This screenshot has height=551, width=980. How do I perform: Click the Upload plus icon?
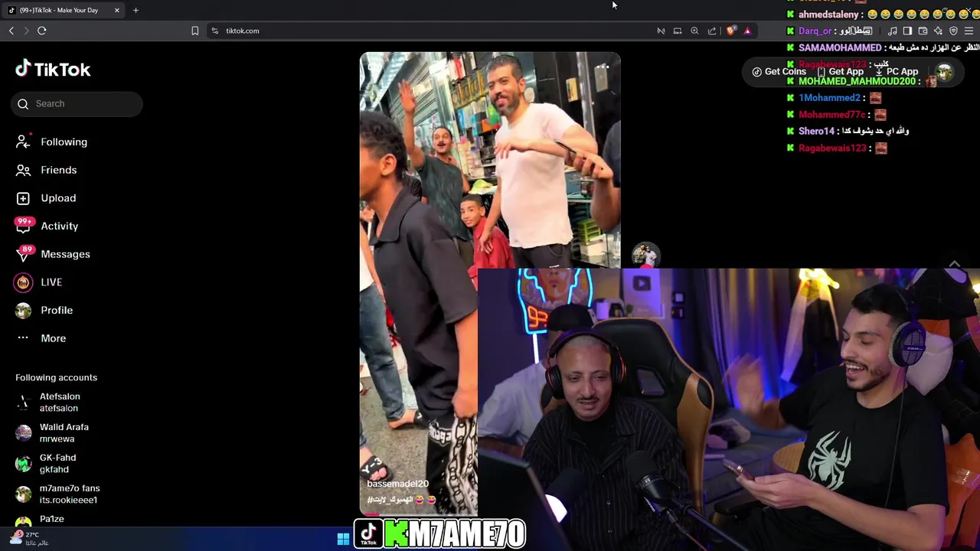pos(23,198)
